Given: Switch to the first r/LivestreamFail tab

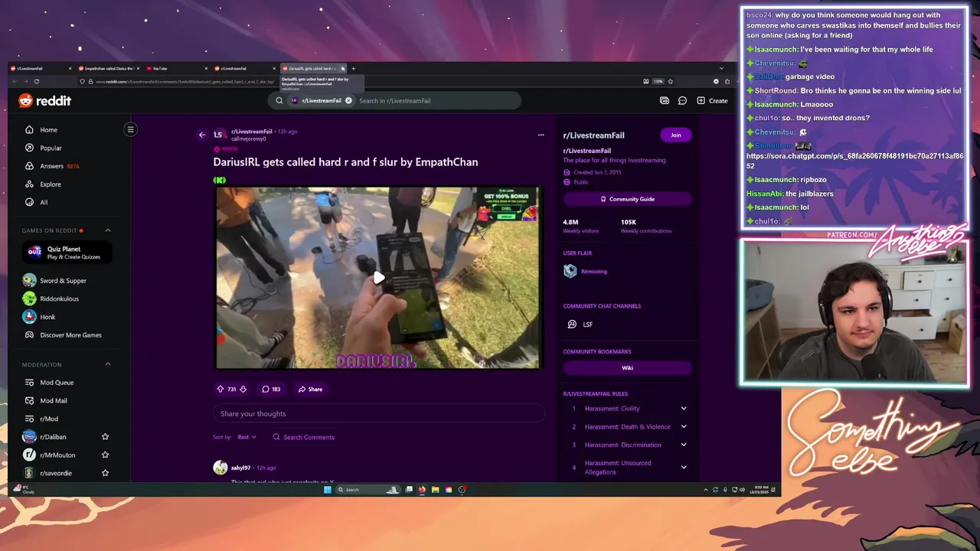Looking at the screenshot, I should [40, 68].
